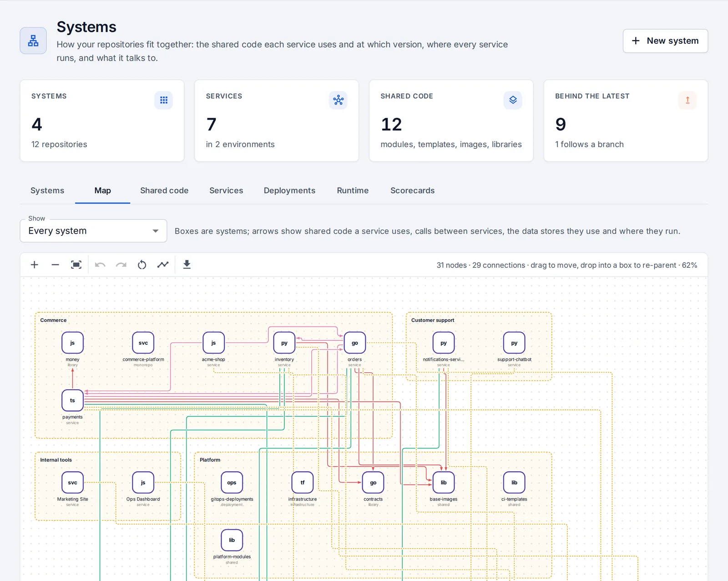Go to the Runtime tab
The height and width of the screenshot is (581, 728).
(353, 191)
